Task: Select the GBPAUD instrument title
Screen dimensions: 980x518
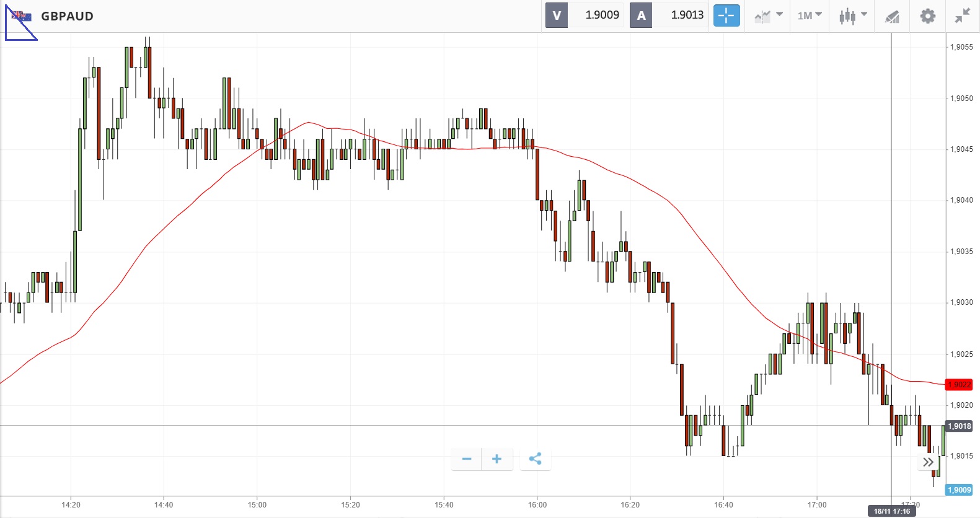Action: click(67, 16)
